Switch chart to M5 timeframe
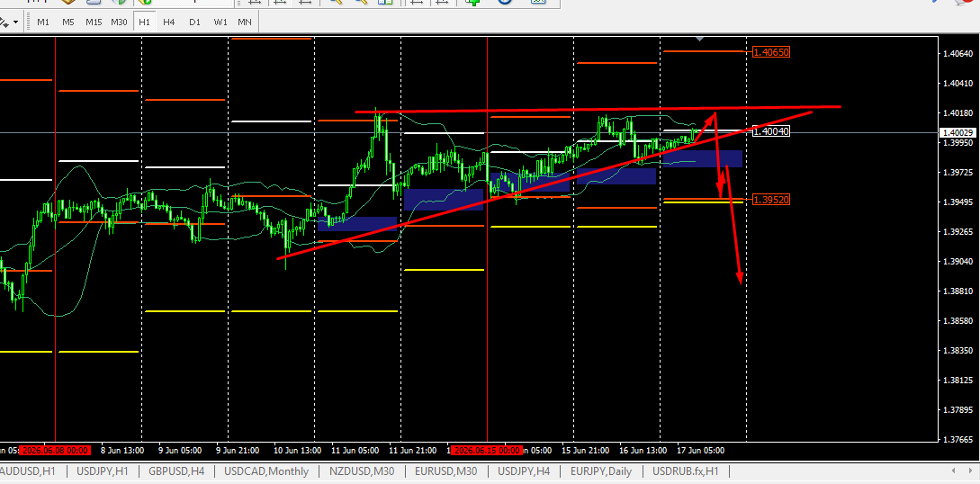 (x=68, y=22)
